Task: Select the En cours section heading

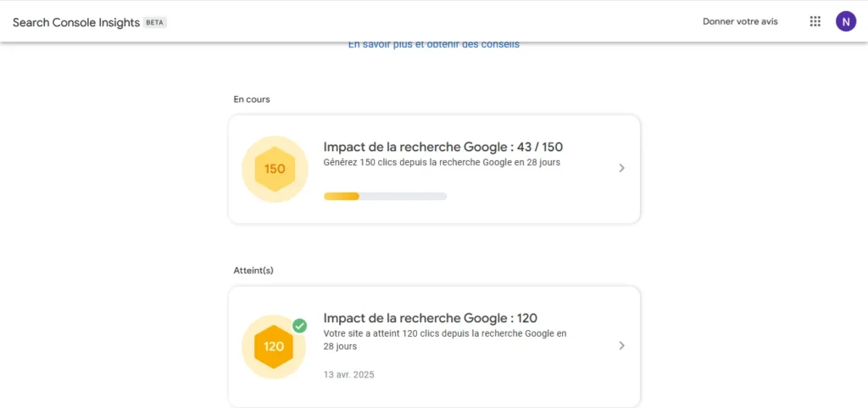Action: pyautogui.click(x=252, y=99)
